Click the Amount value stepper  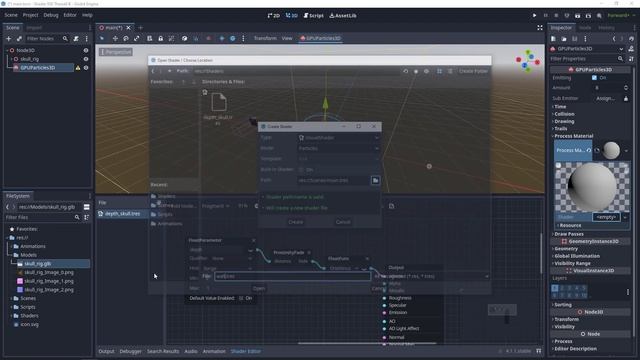(626, 88)
